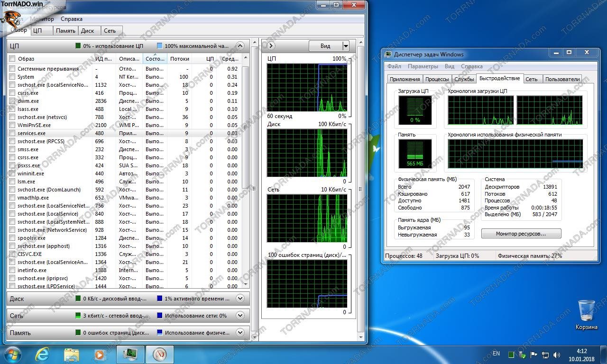Check the box for System process
This screenshot has height=364, width=607.
tap(12, 77)
